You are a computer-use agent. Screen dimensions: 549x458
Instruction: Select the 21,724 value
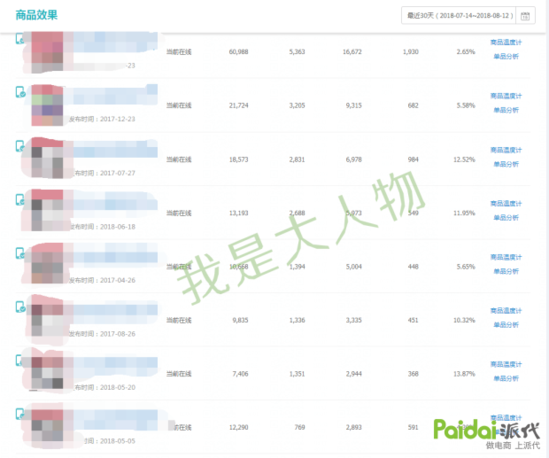pos(238,105)
